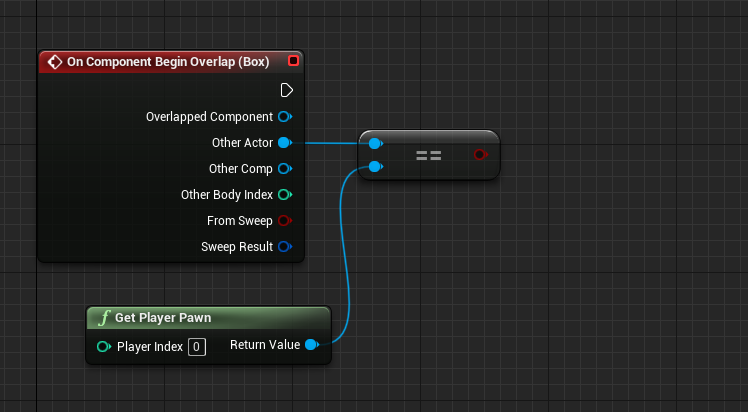Click the top input pin of the == node
748x412 pixels.
[x=375, y=143]
